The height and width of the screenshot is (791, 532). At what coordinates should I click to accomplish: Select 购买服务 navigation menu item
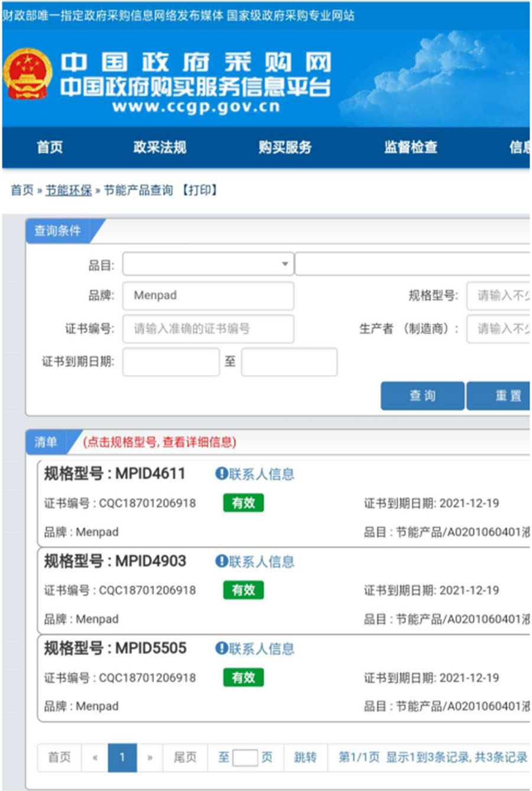[x=285, y=147]
